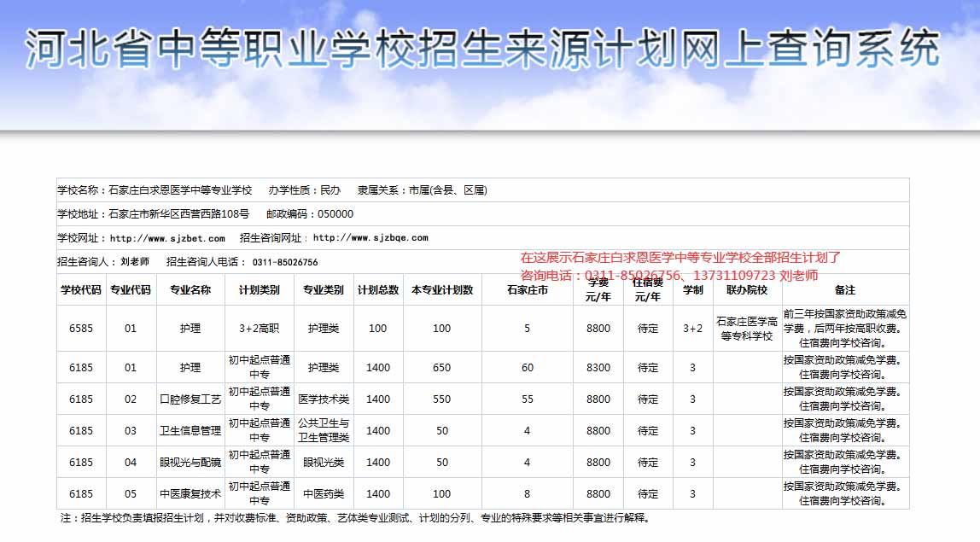
Task: Click the 本专业计划数 column header
Action: (442, 290)
